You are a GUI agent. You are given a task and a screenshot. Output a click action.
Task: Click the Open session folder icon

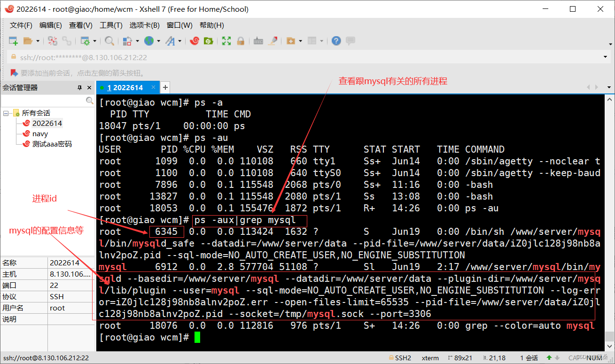(28, 41)
